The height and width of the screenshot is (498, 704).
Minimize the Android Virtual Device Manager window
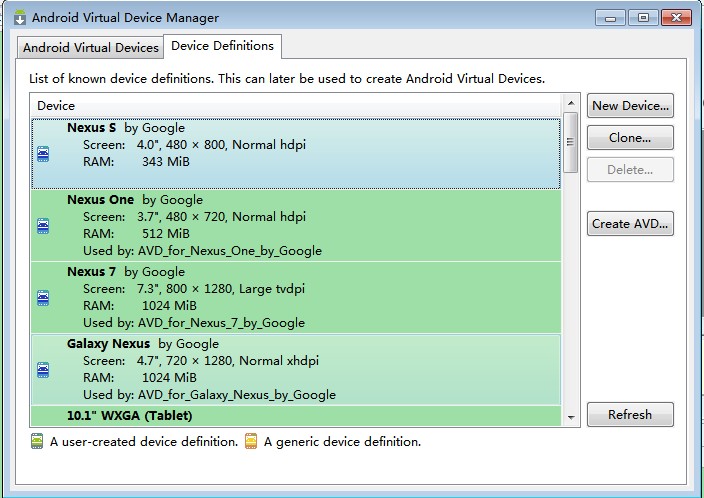tap(610, 18)
